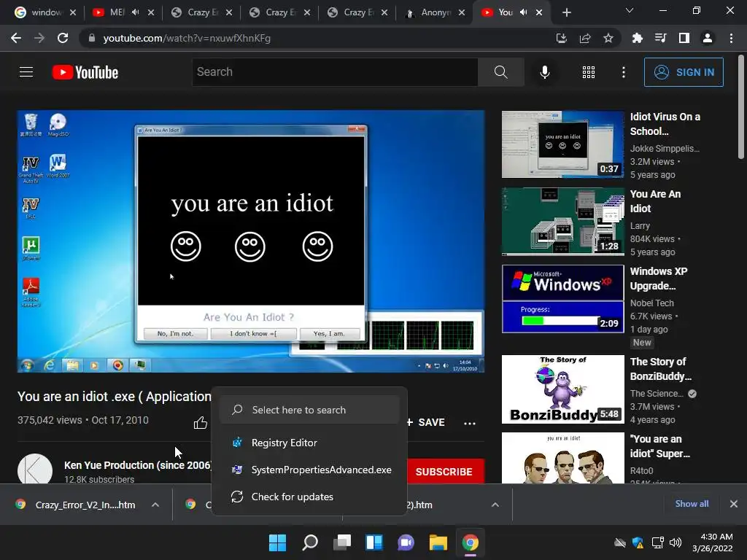The height and width of the screenshot is (560, 747).
Task: Click the Select here to search box
Action: pyautogui.click(x=309, y=410)
